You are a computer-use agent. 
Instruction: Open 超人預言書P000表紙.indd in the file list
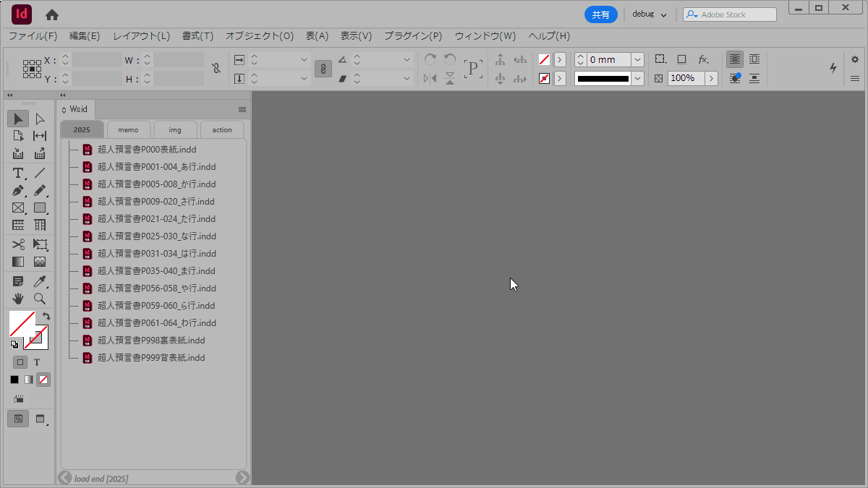tap(147, 150)
